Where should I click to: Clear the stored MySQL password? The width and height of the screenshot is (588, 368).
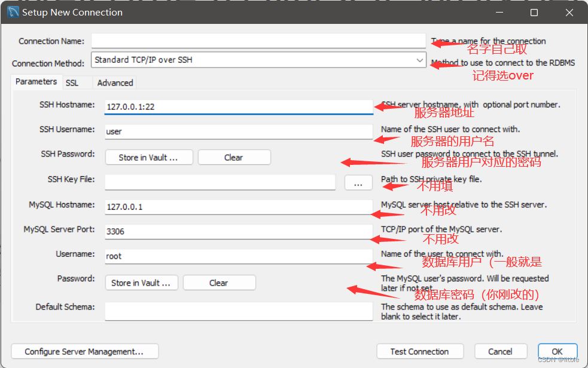(219, 283)
